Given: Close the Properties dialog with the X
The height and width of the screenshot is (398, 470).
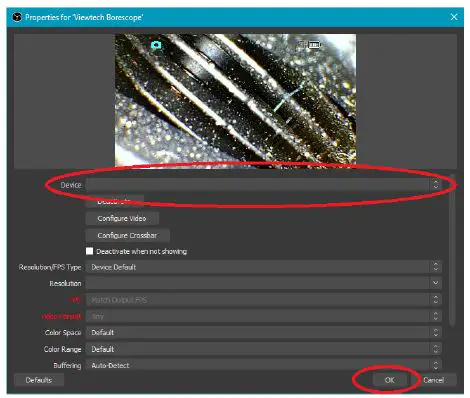Looking at the screenshot, I should [454, 17].
